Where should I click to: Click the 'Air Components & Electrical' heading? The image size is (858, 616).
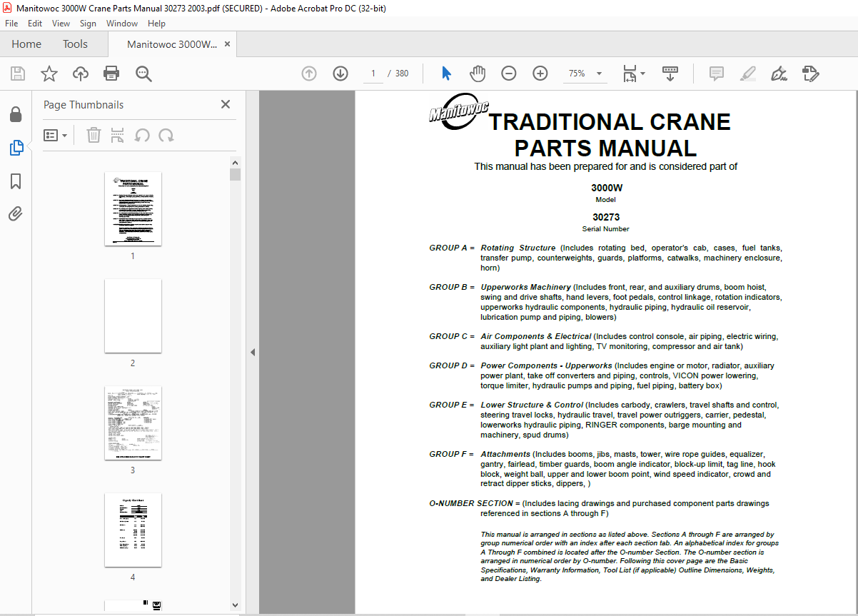click(x=536, y=336)
